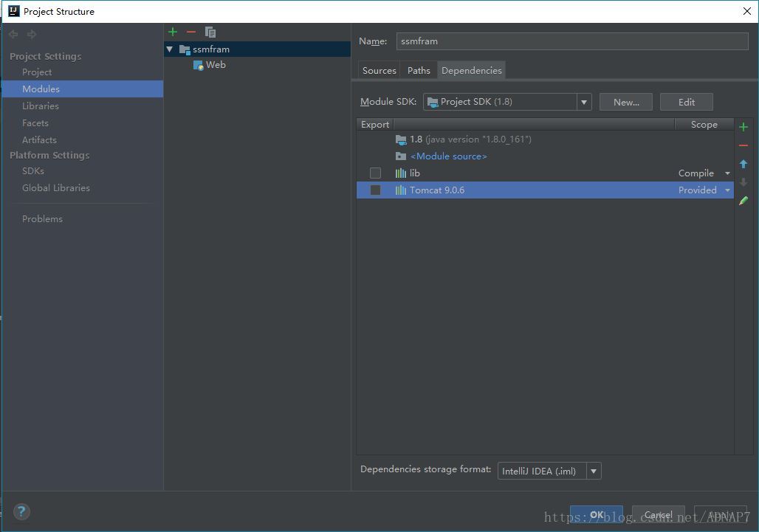
Task: Select the Web facet tree item
Action: coord(216,65)
